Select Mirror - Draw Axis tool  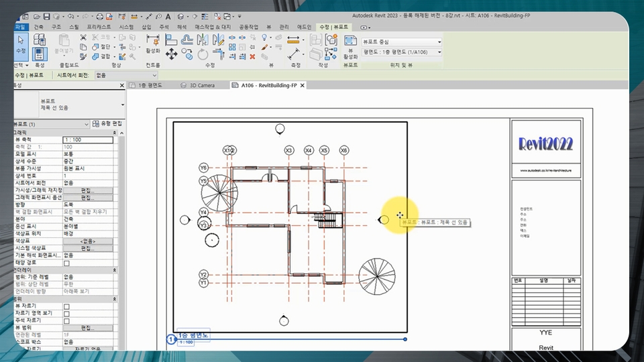coord(218,40)
